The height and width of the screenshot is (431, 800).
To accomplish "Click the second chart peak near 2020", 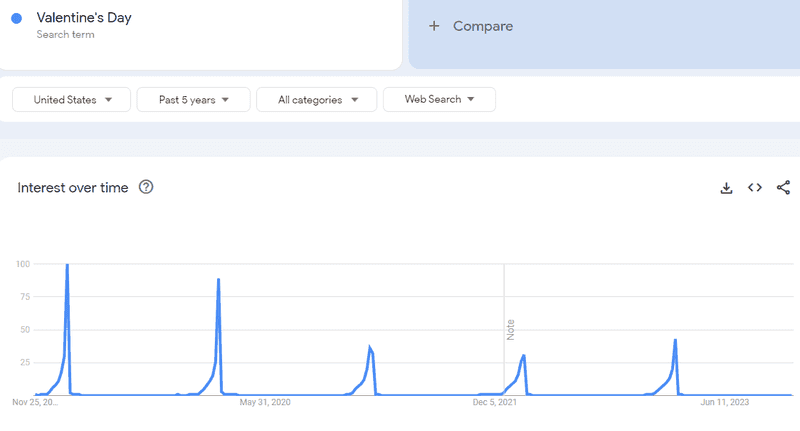I will tap(218, 279).
